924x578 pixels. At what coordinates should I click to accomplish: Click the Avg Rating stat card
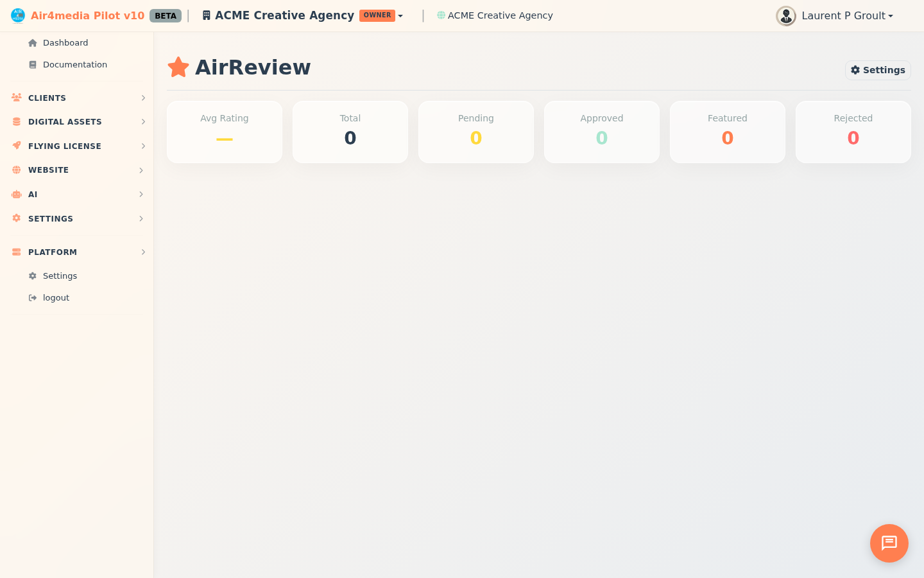[224, 132]
